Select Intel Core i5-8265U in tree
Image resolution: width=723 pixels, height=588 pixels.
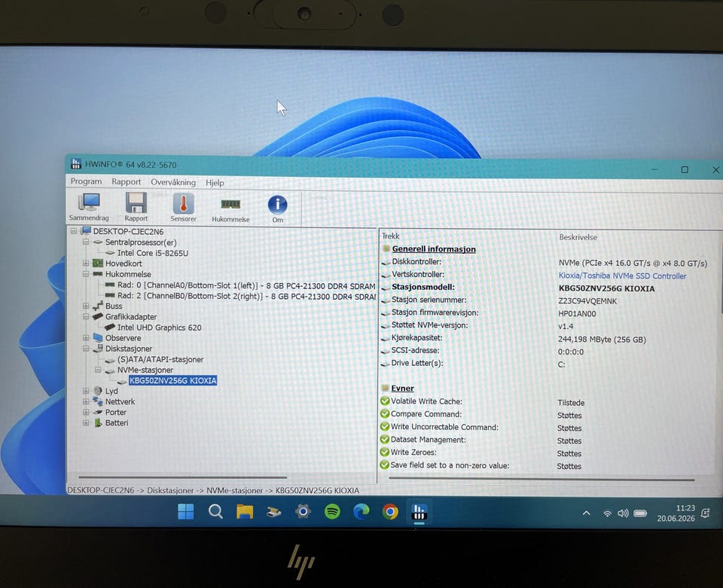point(153,253)
